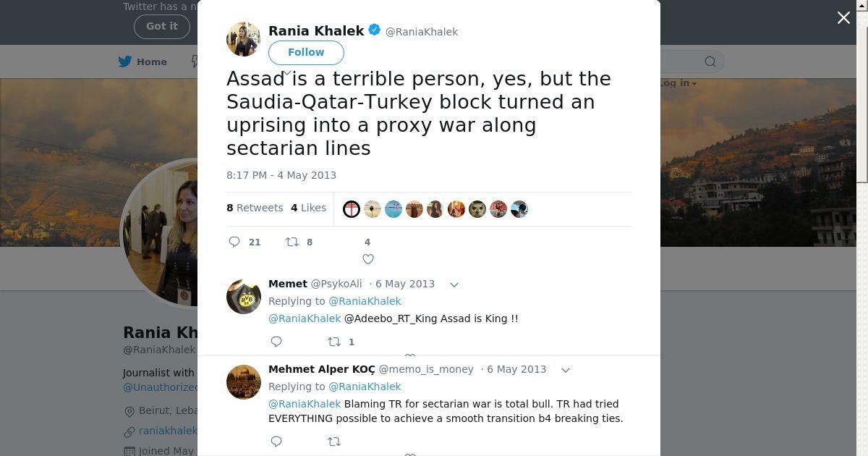Click the reply icon under main tweet
Screen dimensions: 868x456
pos(234,242)
